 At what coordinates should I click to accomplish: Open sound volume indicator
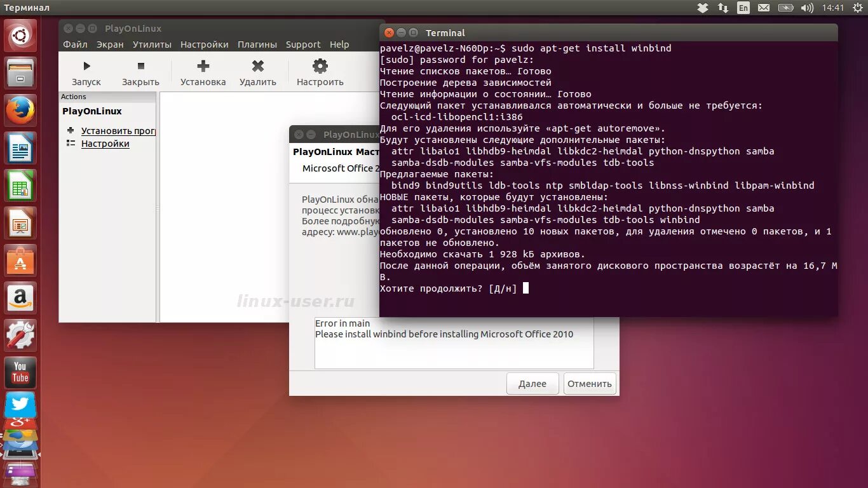(x=807, y=8)
